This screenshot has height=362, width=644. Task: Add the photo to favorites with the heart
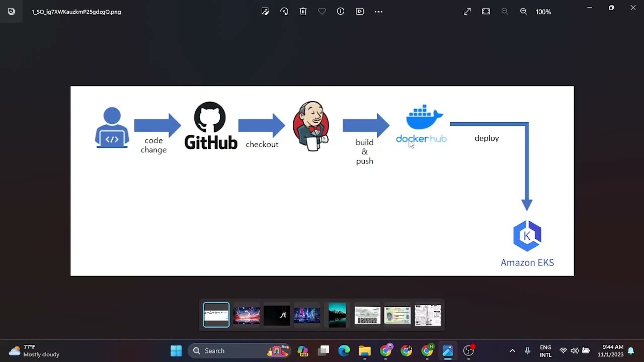point(322,12)
